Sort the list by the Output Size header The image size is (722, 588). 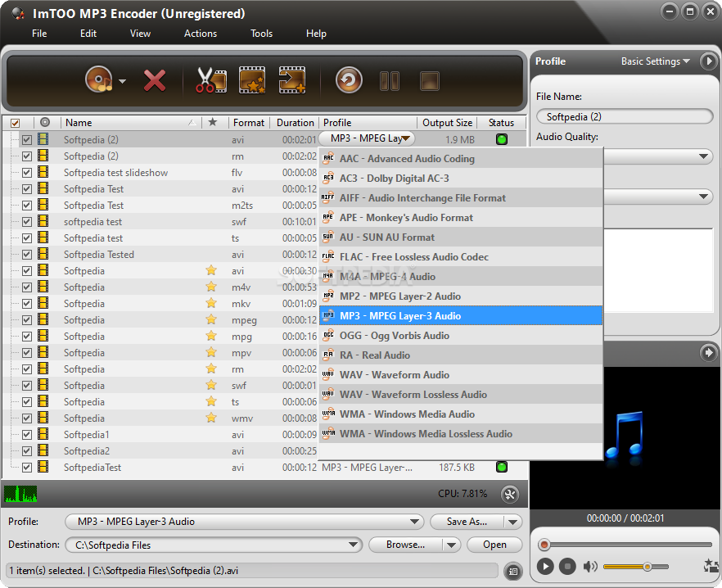point(447,123)
